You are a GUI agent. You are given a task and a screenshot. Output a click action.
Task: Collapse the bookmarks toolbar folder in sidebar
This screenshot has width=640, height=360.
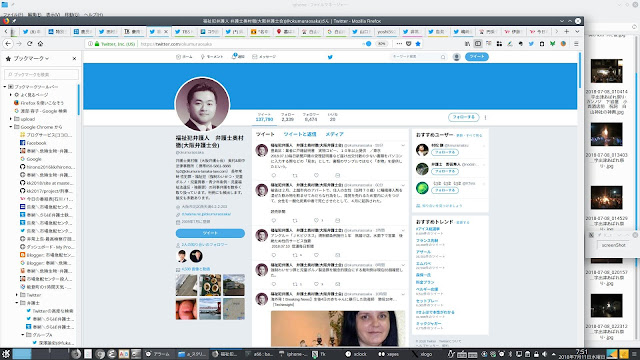(x=5, y=87)
